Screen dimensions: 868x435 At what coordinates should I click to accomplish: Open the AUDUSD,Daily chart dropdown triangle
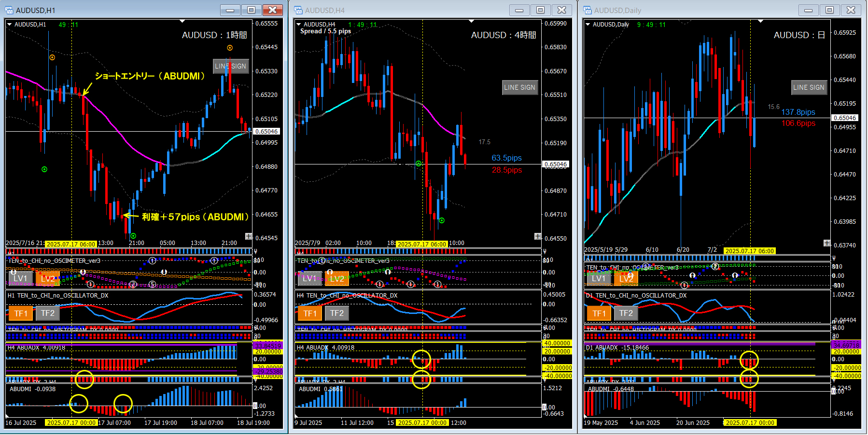[x=588, y=24]
